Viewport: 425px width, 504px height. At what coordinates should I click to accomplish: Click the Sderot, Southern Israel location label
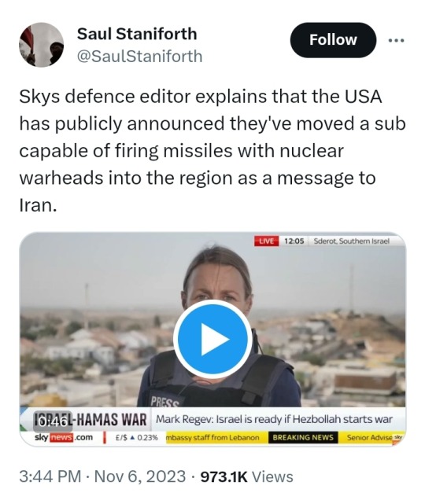(351, 241)
